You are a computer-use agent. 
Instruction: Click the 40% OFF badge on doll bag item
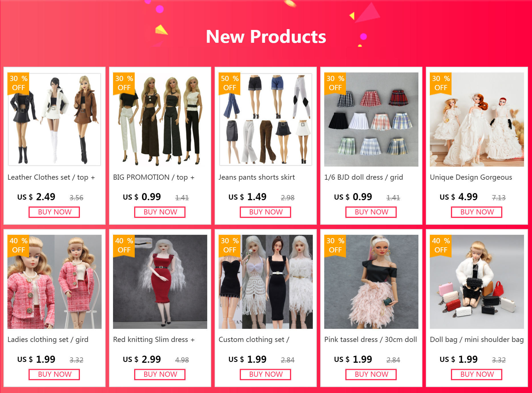441,246
